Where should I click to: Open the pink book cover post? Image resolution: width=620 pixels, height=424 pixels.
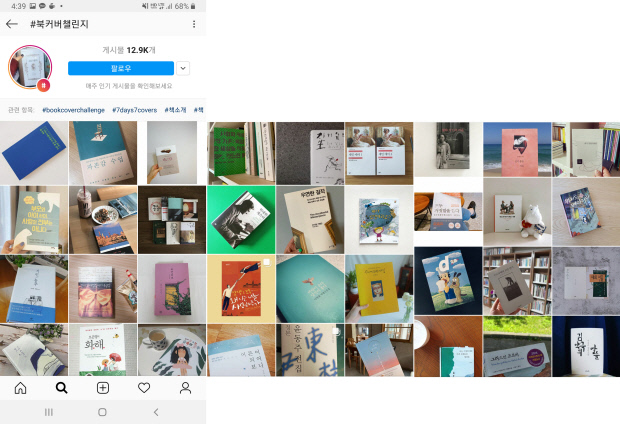click(x=172, y=289)
